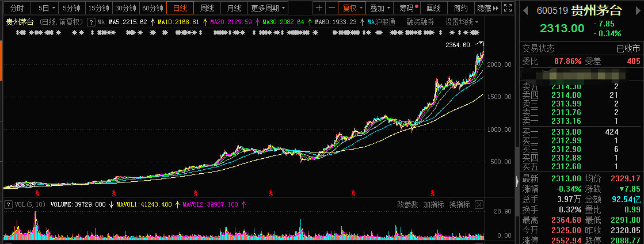Click the VOLUME:39729.000 readout
The height and width of the screenshot is (244, 644).
click(78, 204)
